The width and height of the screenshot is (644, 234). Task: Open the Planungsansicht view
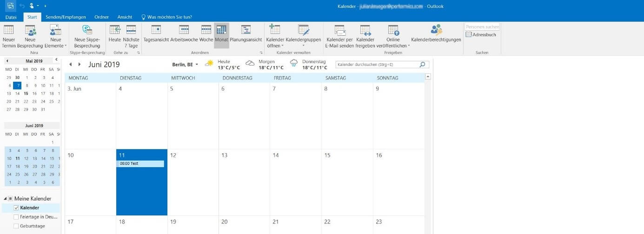(246, 31)
